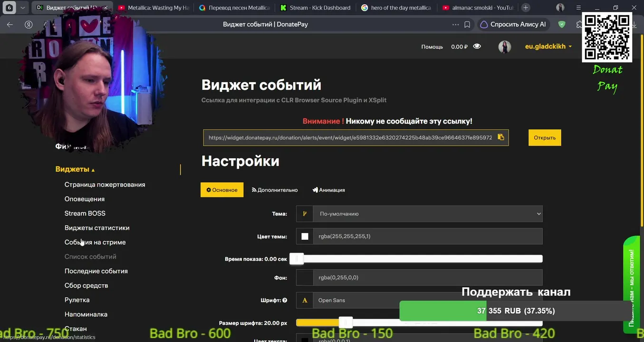Click the address bar page title

pyautogui.click(x=265, y=24)
